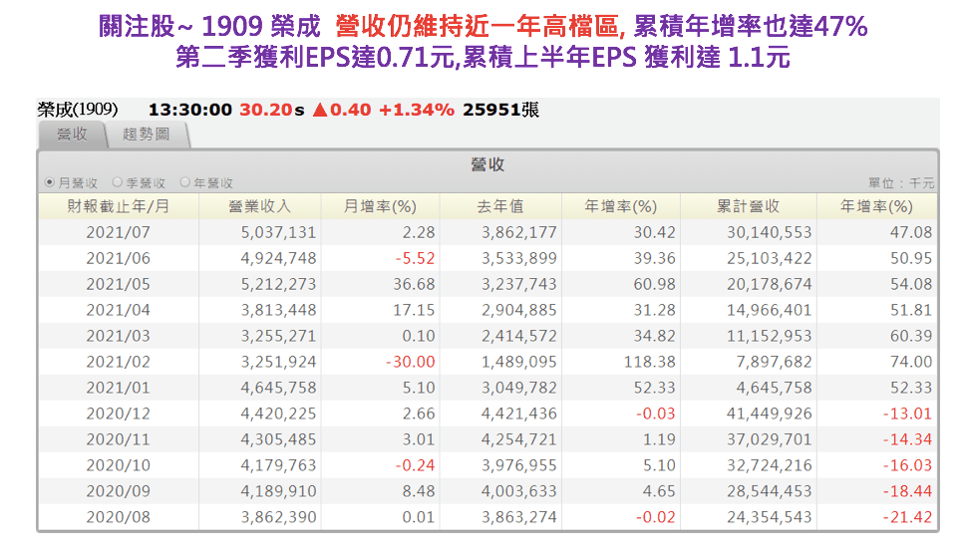The image size is (968, 560).
Task: Open the 趨勢圖 tab
Action: click(146, 135)
